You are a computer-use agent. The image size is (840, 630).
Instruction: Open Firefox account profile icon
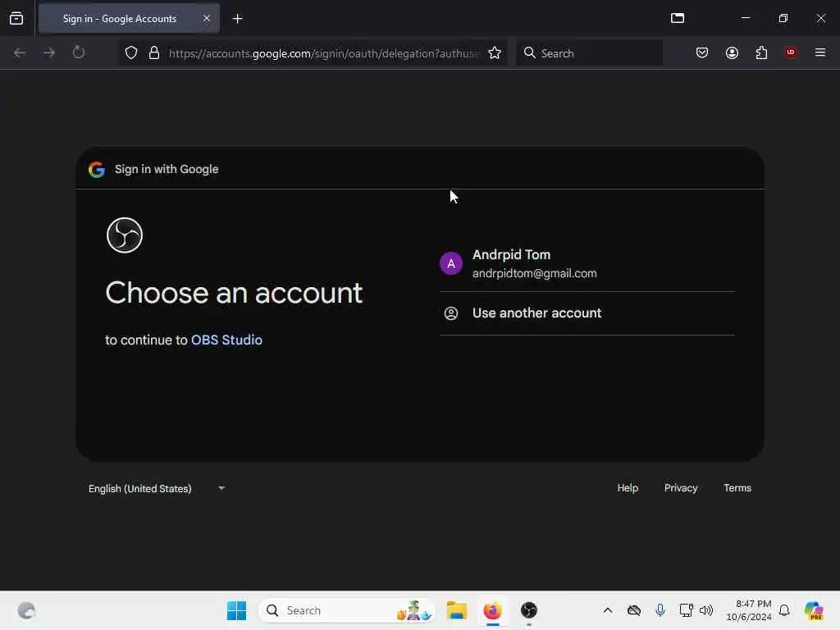(x=732, y=53)
